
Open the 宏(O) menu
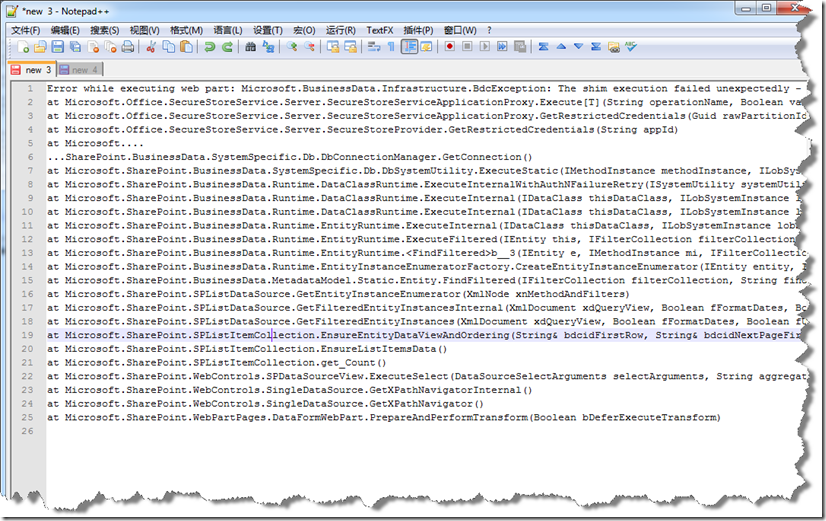click(304, 30)
